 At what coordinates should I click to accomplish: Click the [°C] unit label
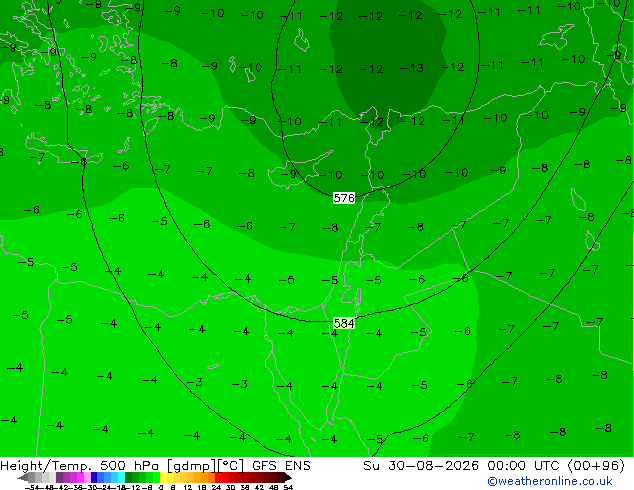click(231, 466)
